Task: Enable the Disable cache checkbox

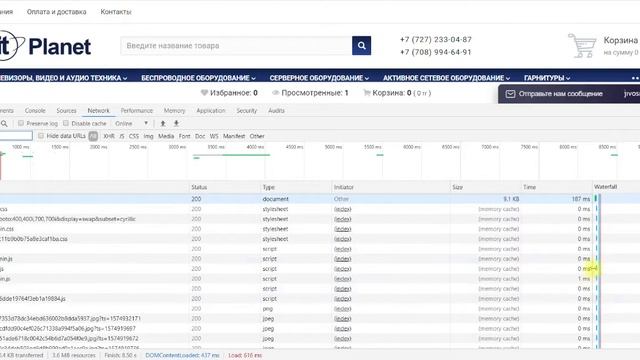Action: tap(66, 123)
